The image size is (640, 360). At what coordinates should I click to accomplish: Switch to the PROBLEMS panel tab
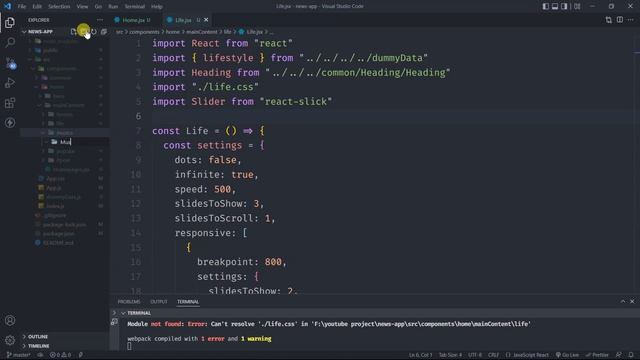[x=129, y=302]
